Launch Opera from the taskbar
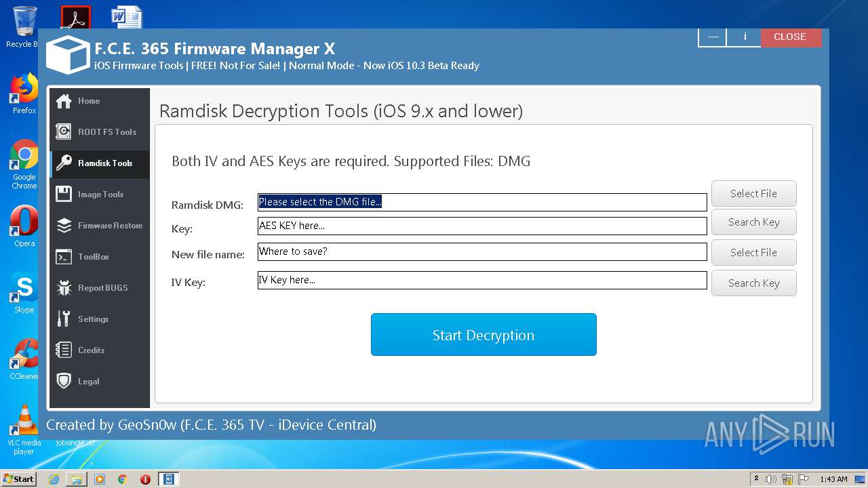 [x=145, y=479]
